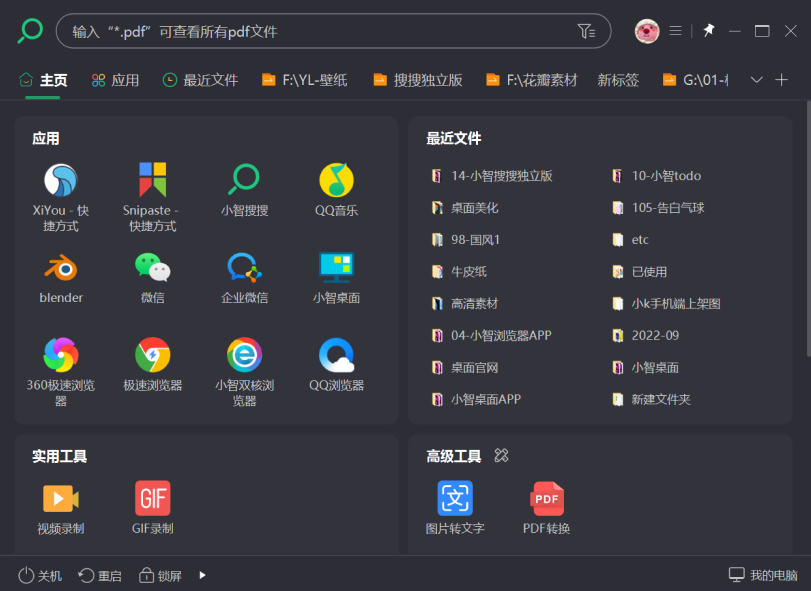The width and height of the screenshot is (811, 591).
Task: Launch QQ浏览器 app
Action: coord(336,364)
